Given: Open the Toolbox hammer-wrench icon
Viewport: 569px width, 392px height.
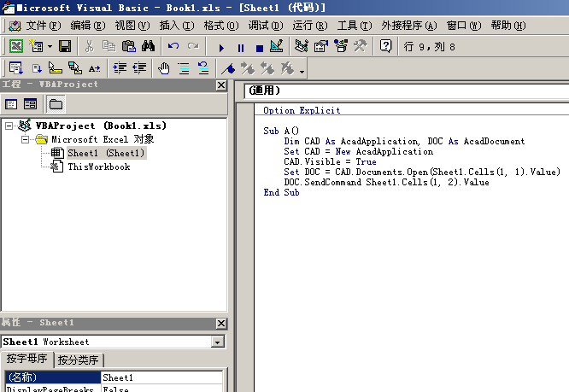Looking at the screenshot, I should click(x=360, y=46).
